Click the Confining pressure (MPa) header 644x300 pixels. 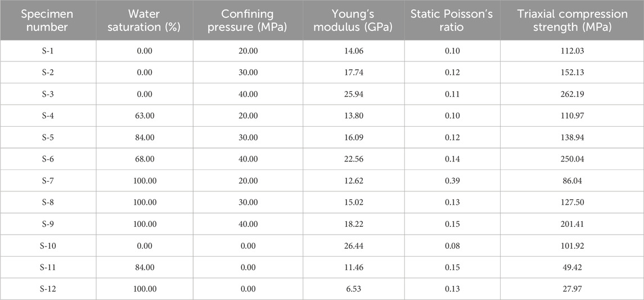click(x=247, y=20)
